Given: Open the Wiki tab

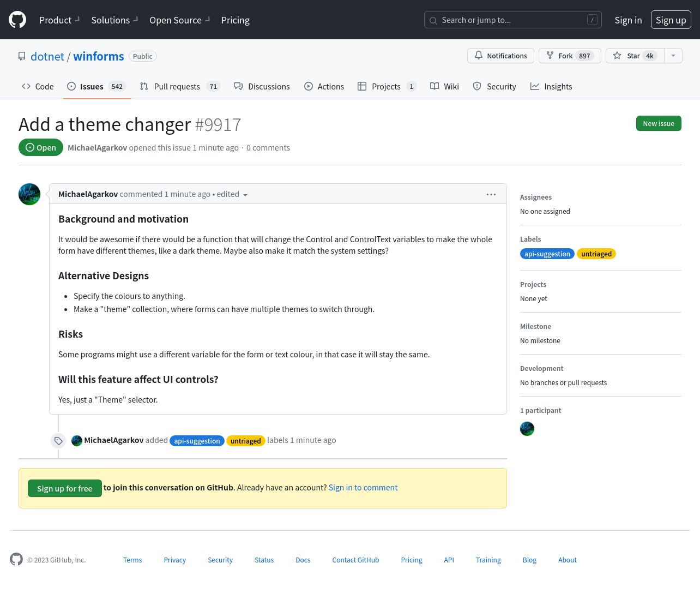Looking at the screenshot, I should click(x=444, y=86).
